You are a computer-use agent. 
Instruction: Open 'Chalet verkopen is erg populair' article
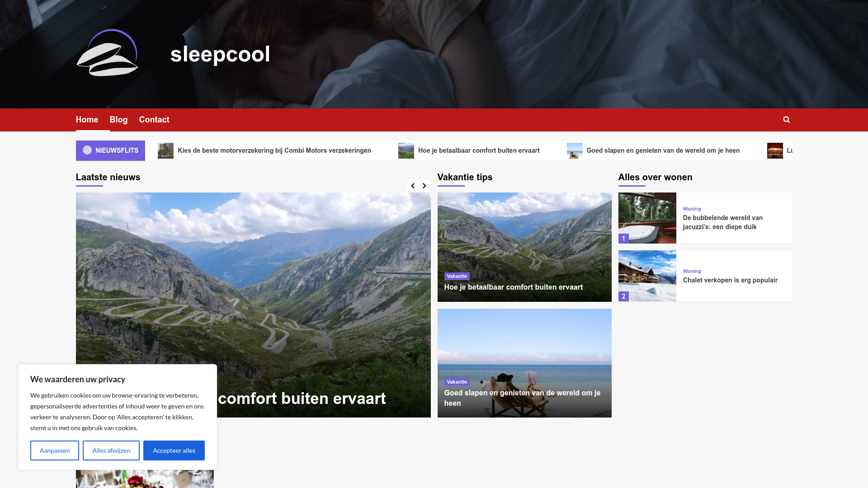point(731,280)
